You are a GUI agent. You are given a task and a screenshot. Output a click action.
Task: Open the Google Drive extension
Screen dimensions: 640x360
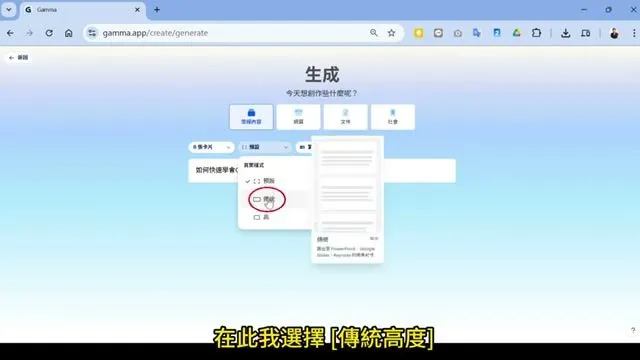[516, 33]
